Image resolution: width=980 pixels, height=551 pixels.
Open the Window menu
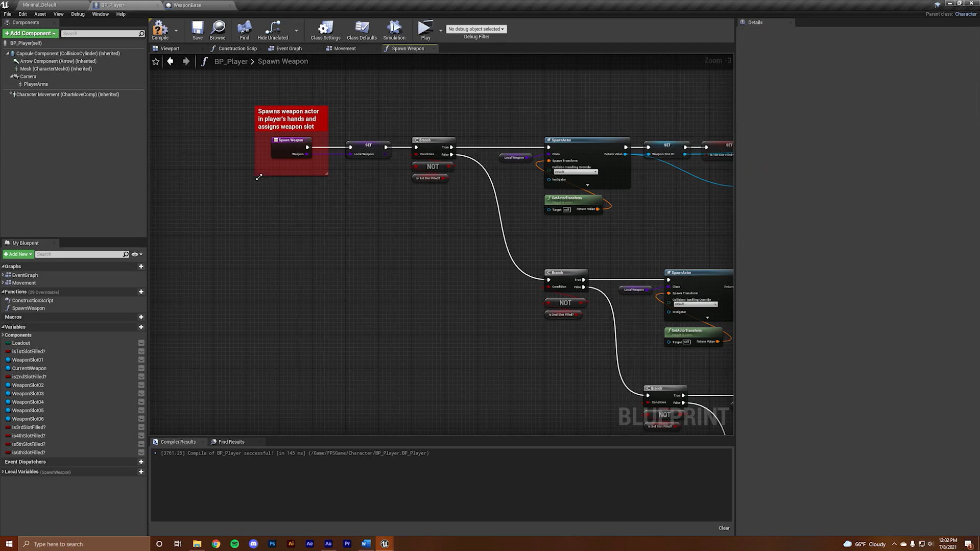[x=100, y=14]
